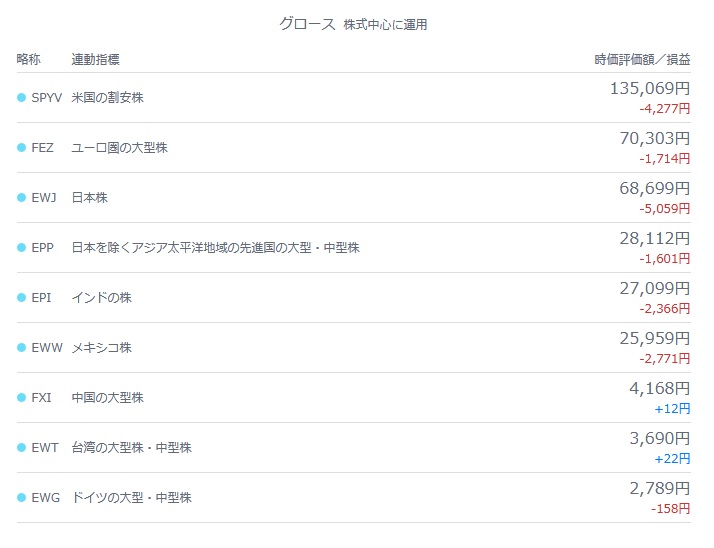The height and width of the screenshot is (548, 714).
Task: Select the 135,069円 valuation amount
Action: pyautogui.click(x=650, y=88)
